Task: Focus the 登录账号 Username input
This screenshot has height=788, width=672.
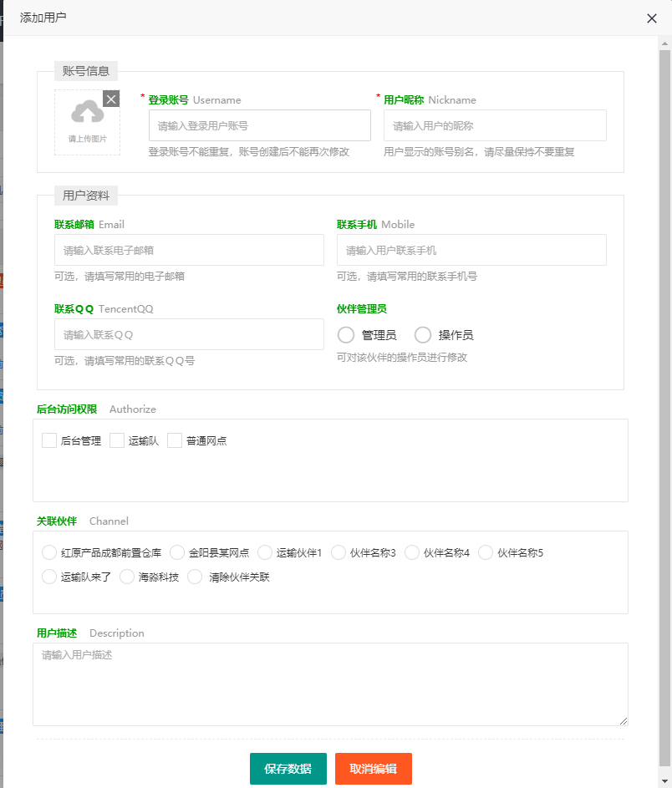Action: coord(260,125)
